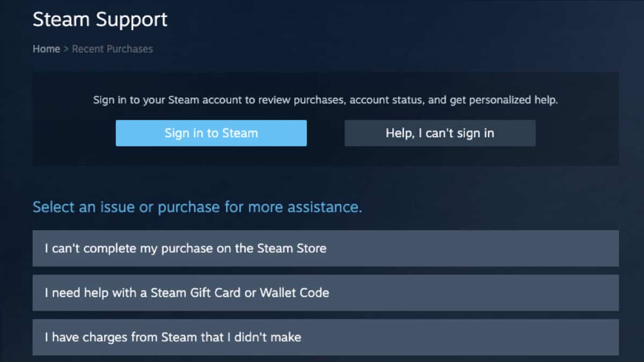Report charges you didn't make
The width and height of the screenshot is (644, 362).
pyautogui.click(x=325, y=337)
